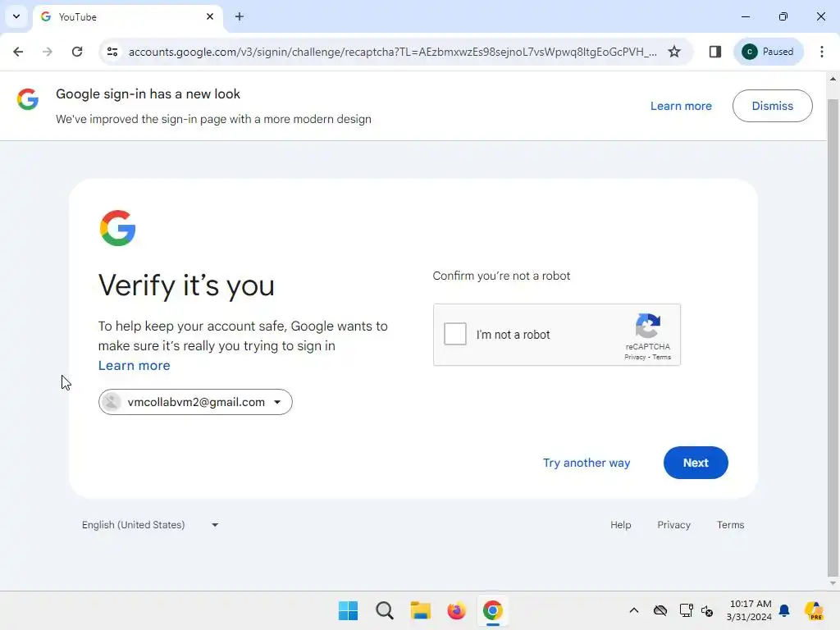Check the I'm not a robot box

454,334
